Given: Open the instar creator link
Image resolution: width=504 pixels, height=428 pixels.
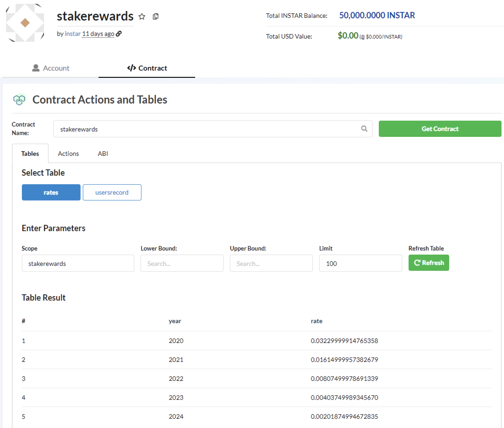Looking at the screenshot, I should tap(73, 34).
